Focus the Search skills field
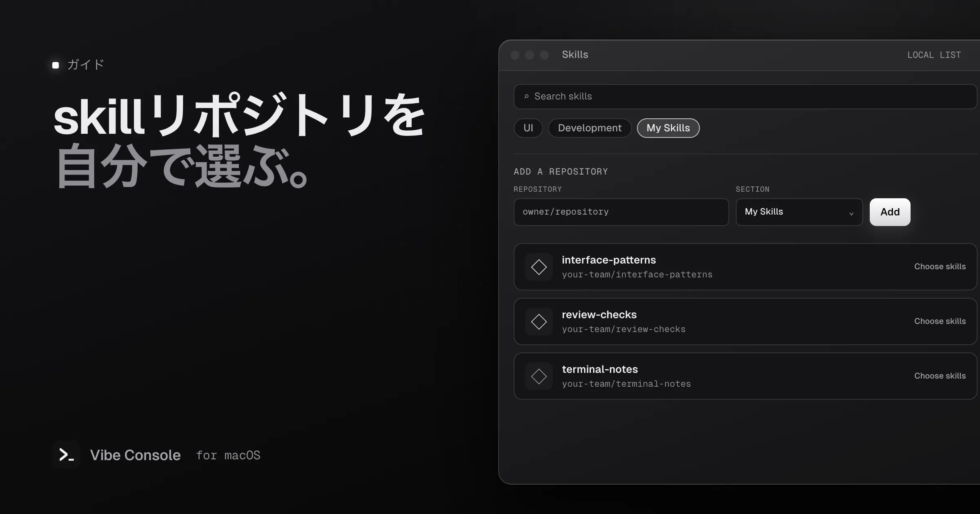 (745, 97)
